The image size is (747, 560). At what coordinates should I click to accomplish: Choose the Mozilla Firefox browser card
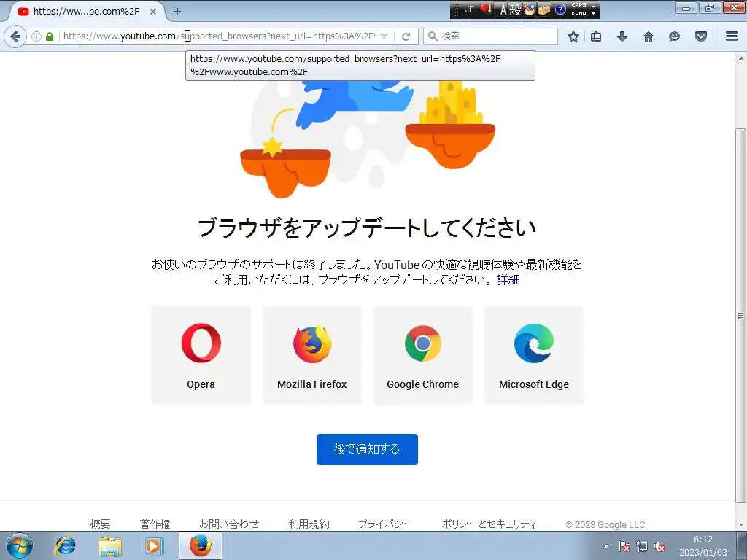[x=312, y=355]
